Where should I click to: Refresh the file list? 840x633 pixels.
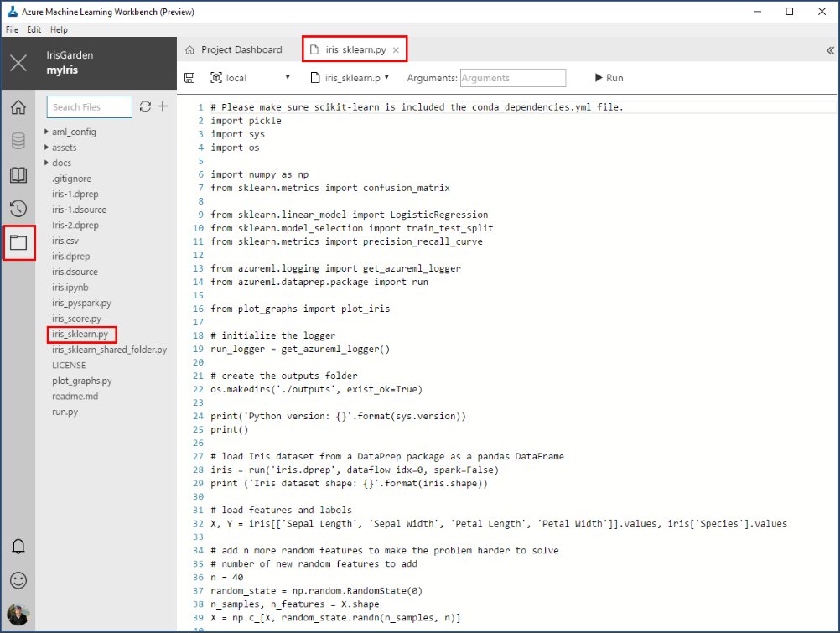pos(145,106)
